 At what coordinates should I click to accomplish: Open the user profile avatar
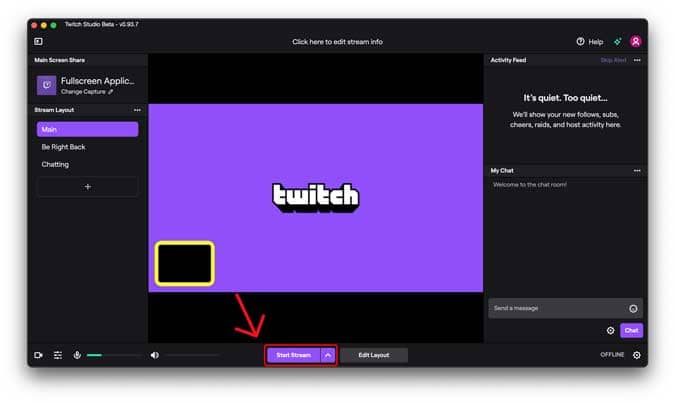point(636,41)
